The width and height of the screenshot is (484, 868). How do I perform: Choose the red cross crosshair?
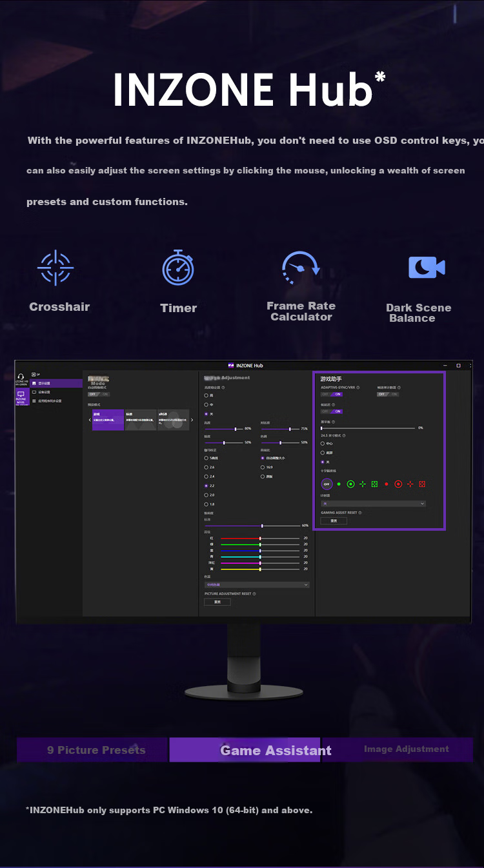click(410, 484)
